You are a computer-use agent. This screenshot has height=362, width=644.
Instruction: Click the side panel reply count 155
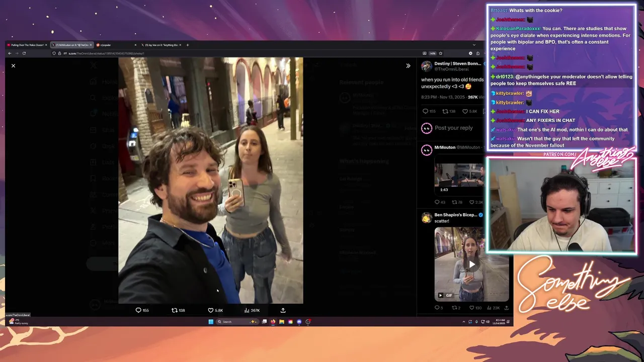click(x=429, y=111)
